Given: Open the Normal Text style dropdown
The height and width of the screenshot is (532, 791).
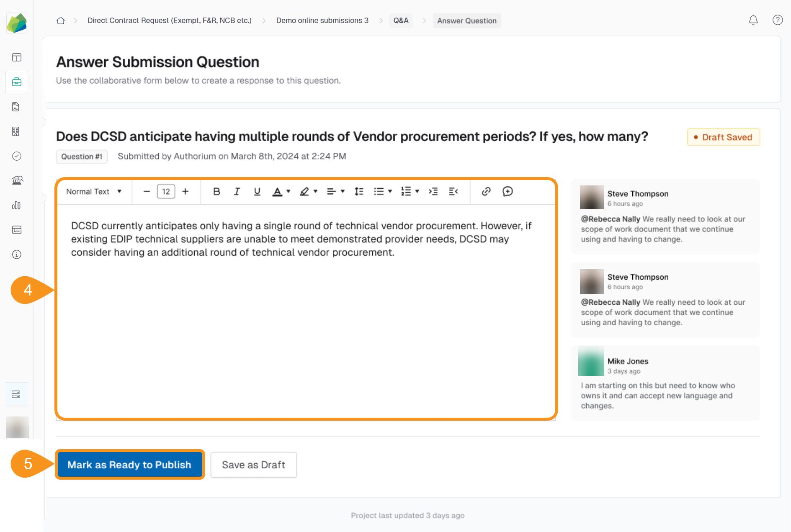Looking at the screenshot, I should pos(93,191).
